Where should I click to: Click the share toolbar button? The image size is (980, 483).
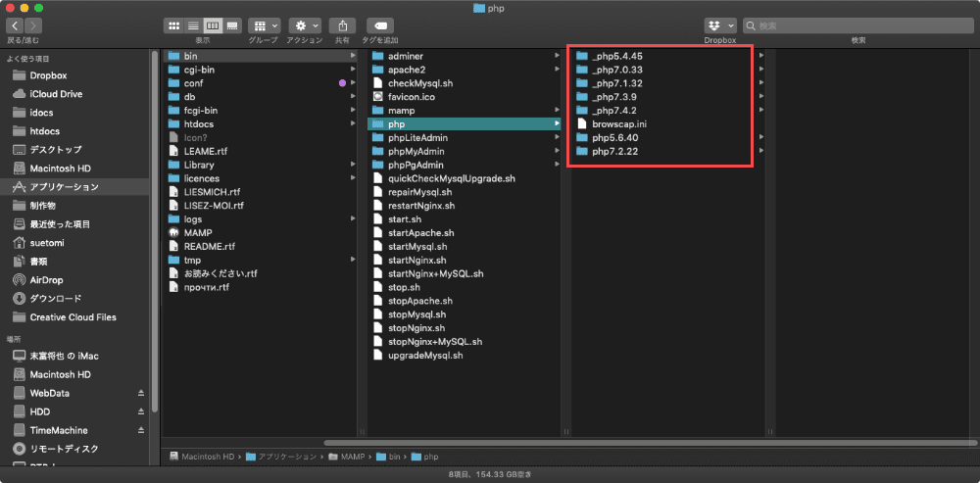point(342,25)
